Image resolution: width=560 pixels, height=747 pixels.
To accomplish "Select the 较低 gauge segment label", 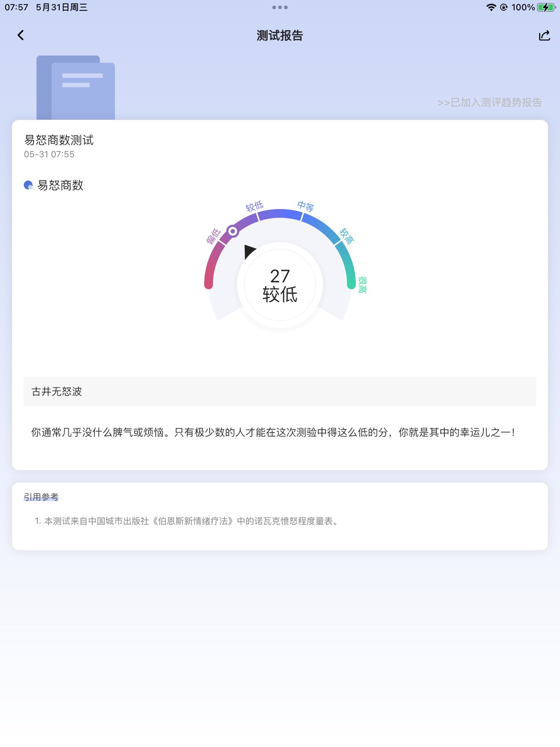I will (x=255, y=206).
